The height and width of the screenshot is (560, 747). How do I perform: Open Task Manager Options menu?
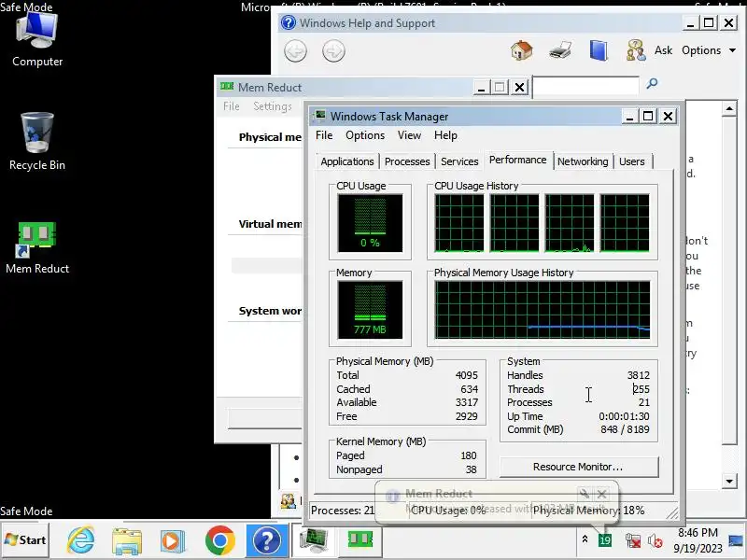[x=365, y=135]
